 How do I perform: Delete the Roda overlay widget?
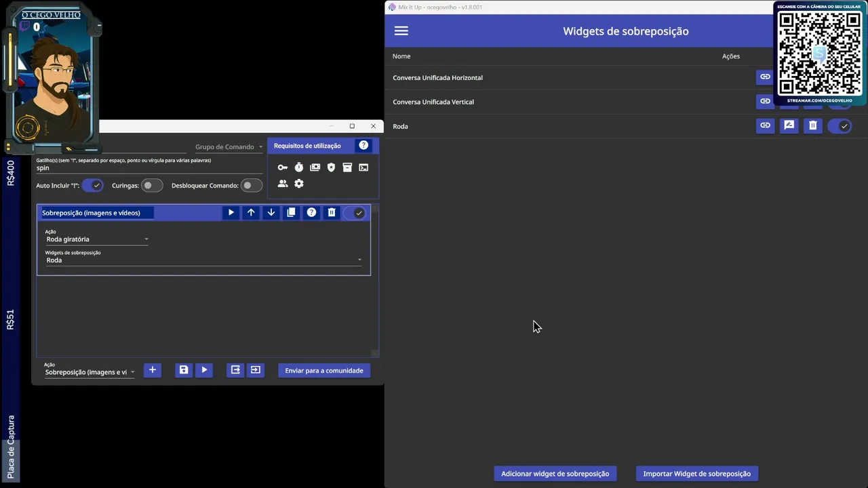(x=812, y=126)
